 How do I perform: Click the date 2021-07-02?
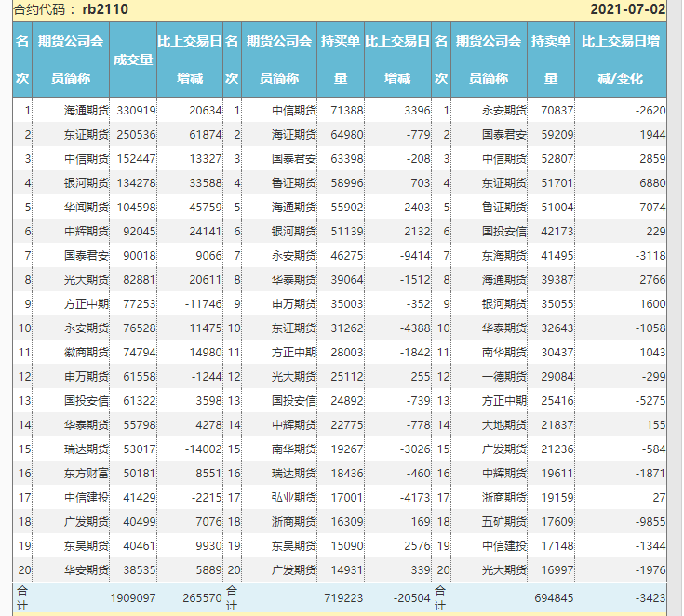[x=628, y=9]
